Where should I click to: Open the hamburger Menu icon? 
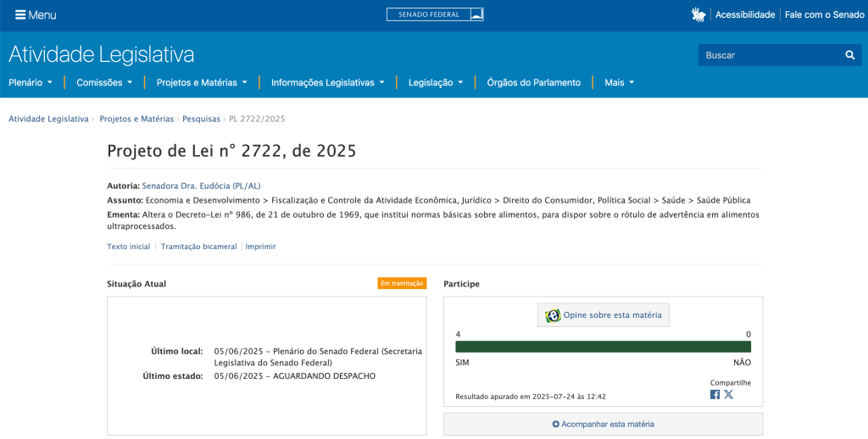[20, 15]
